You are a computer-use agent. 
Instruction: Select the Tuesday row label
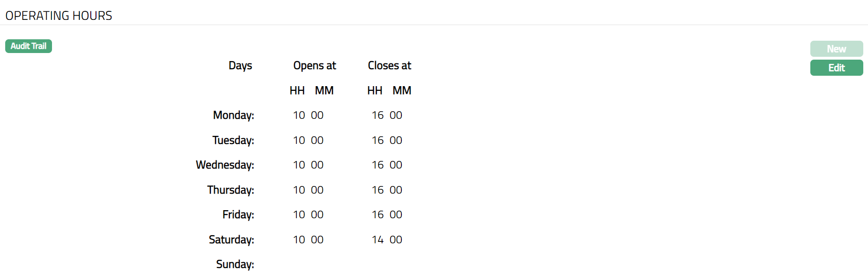pyautogui.click(x=233, y=140)
